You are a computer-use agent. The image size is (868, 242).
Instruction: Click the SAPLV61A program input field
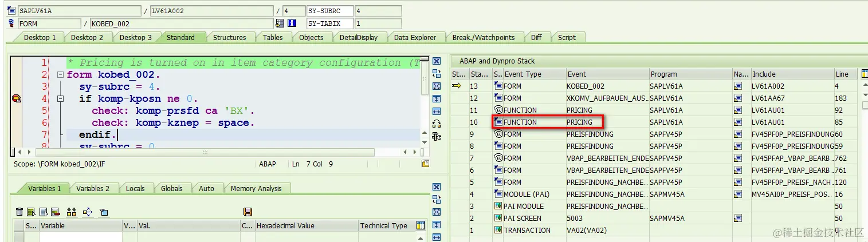point(78,11)
